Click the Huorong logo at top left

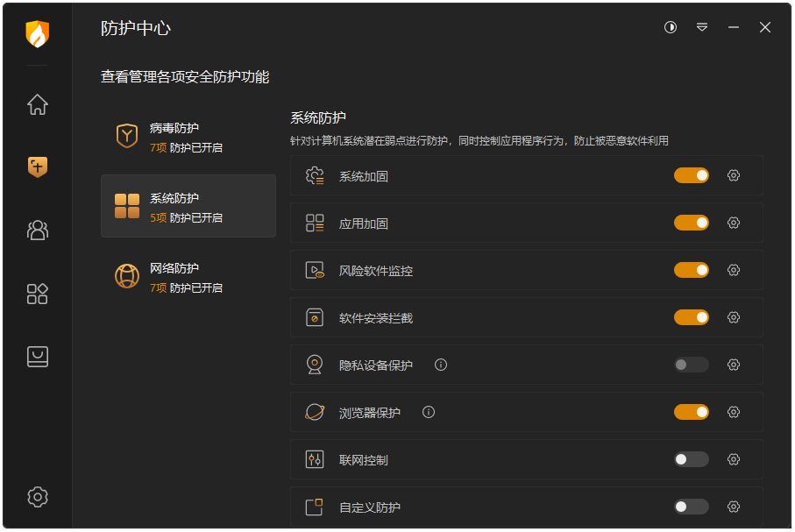pyautogui.click(x=37, y=37)
